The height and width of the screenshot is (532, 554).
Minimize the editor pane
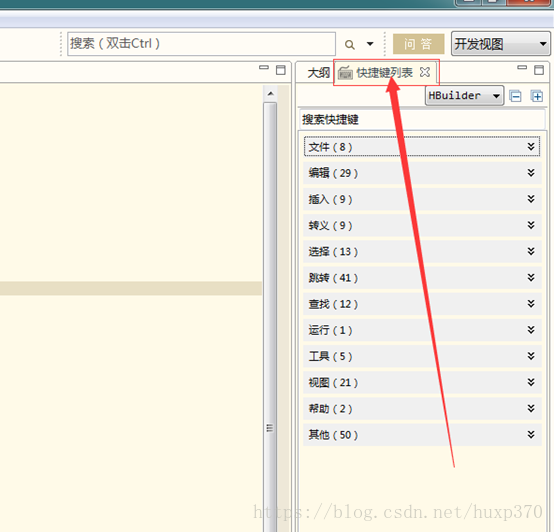[x=264, y=67]
